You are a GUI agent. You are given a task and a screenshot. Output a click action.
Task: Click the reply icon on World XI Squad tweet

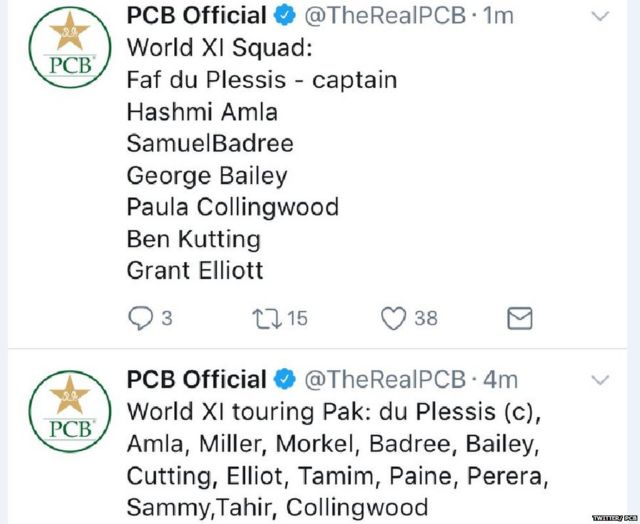(x=140, y=318)
